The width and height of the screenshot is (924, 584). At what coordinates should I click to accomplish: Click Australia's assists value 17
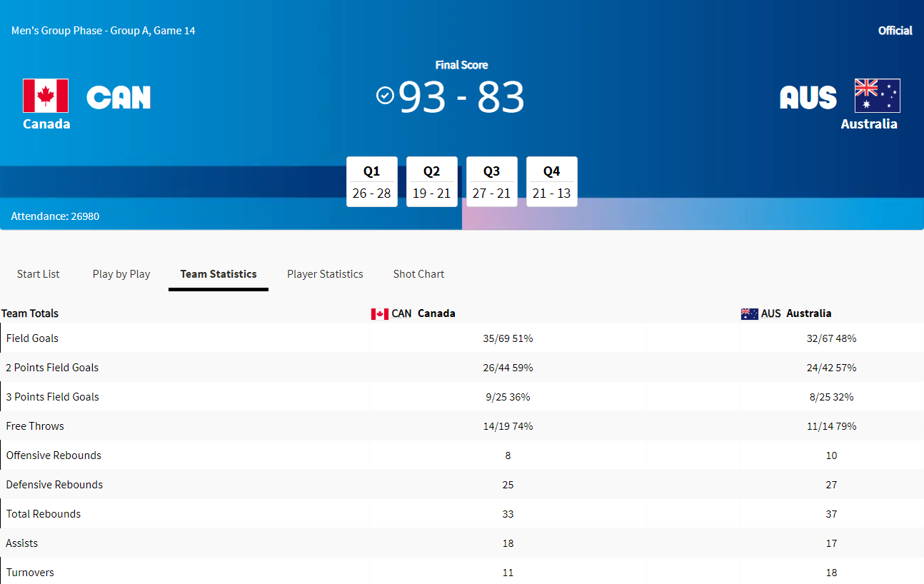tap(831, 543)
